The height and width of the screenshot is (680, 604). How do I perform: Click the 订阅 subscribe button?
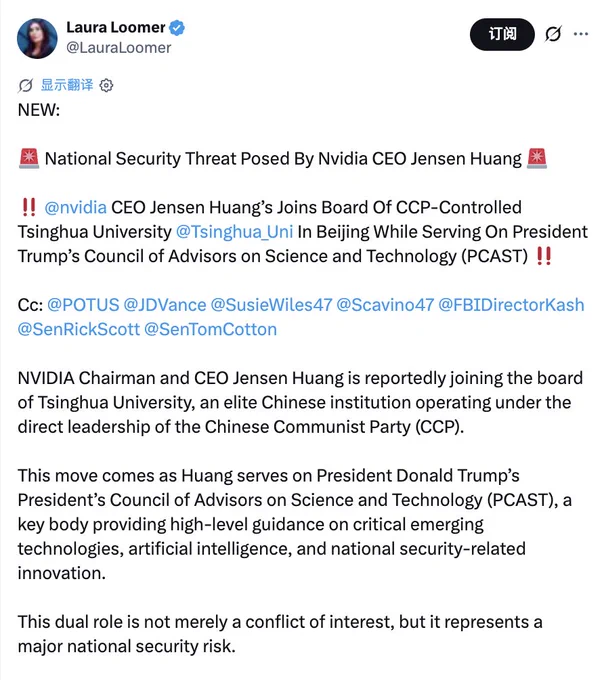click(502, 34)
